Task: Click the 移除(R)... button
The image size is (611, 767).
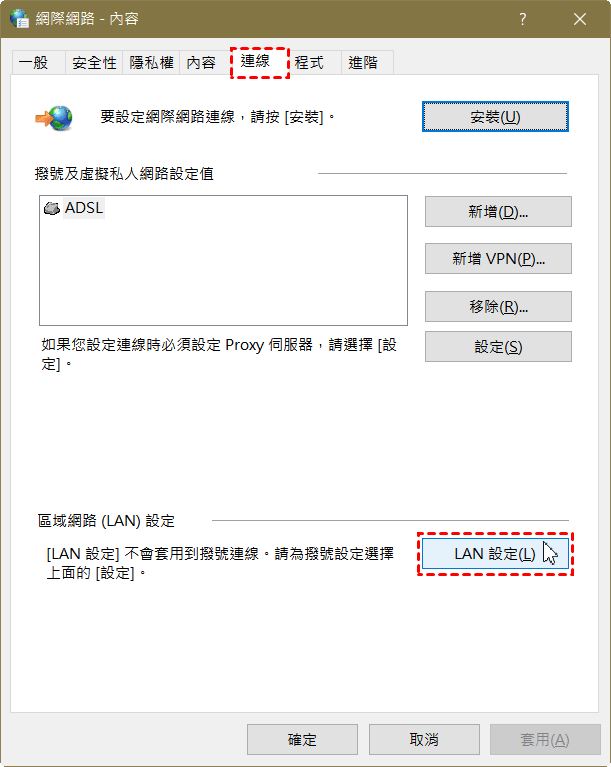Action: coord(498,307)
